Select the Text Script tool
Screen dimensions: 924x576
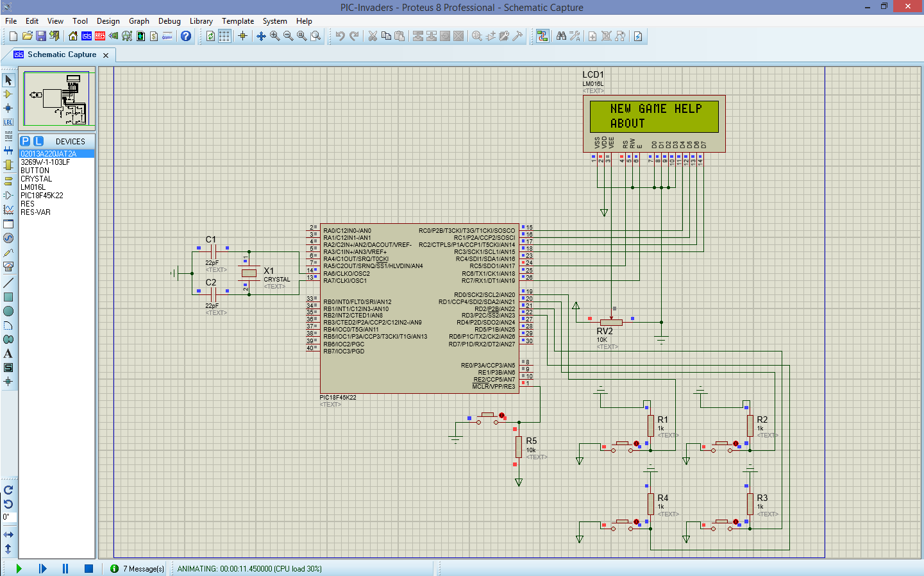point(8,137)
